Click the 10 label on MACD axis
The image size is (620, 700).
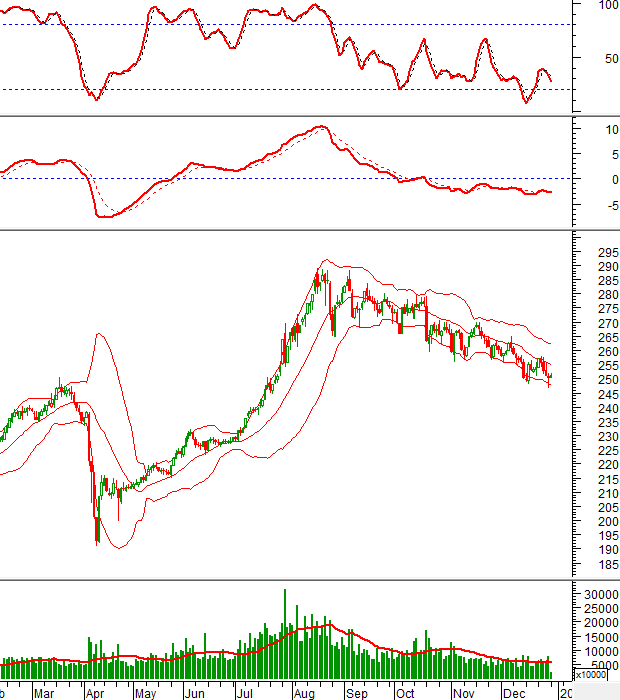(x=606, y=130)
